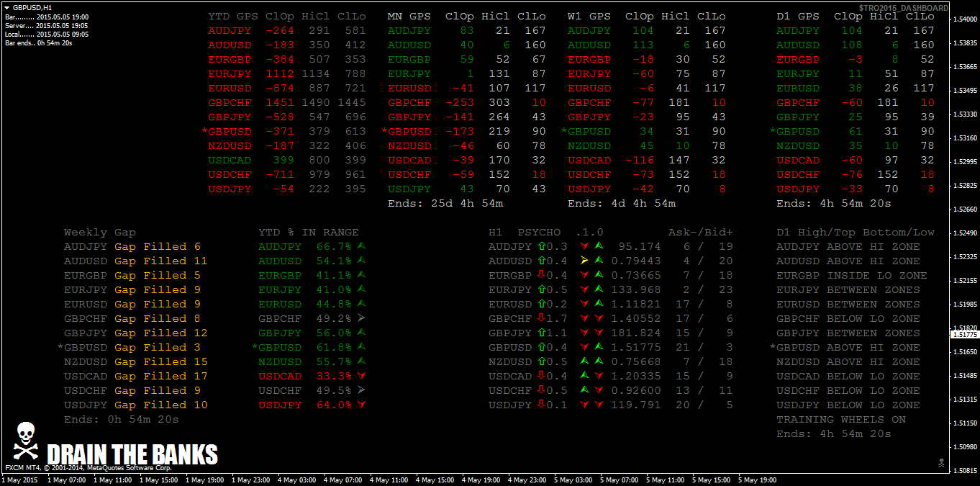
Task: Click the gray arrow next to USDCHF 49.5%
Action: 361,390
